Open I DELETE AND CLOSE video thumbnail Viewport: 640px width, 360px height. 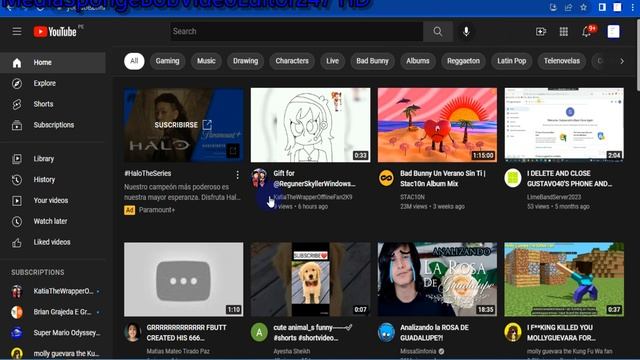click(564, 125)
